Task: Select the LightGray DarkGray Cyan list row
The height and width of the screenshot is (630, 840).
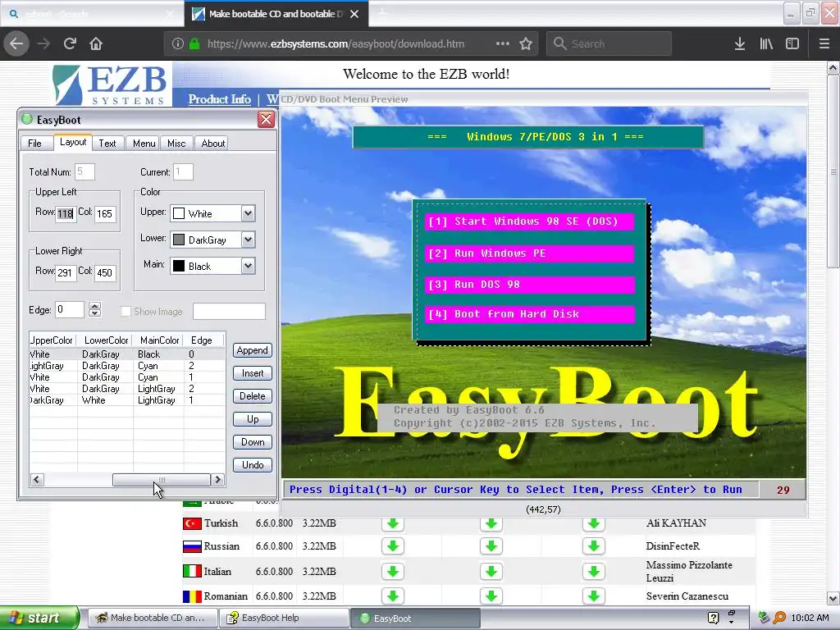Action: pos(127,366)
